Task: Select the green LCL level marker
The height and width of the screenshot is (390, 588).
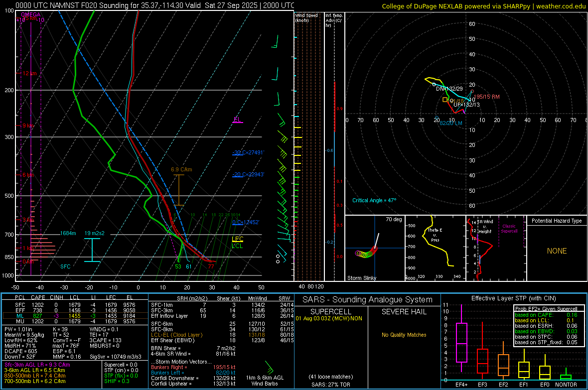Action: 237,246
